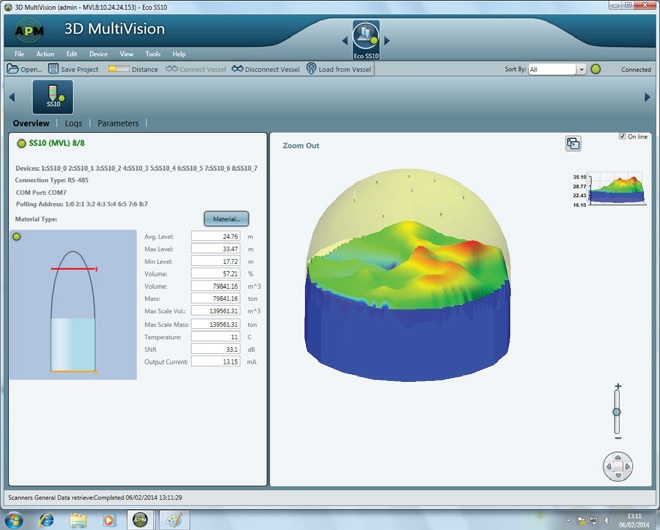Image resolution: width=660 pixels, height=530 pixels.
Task: Click the Save Project disk icon
Action: pos(53,69)
